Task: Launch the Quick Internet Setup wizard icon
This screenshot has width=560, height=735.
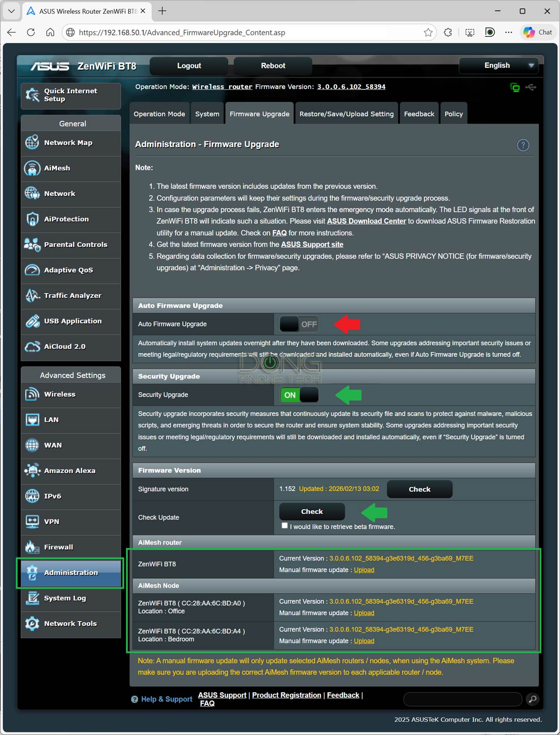Action: 32,95
